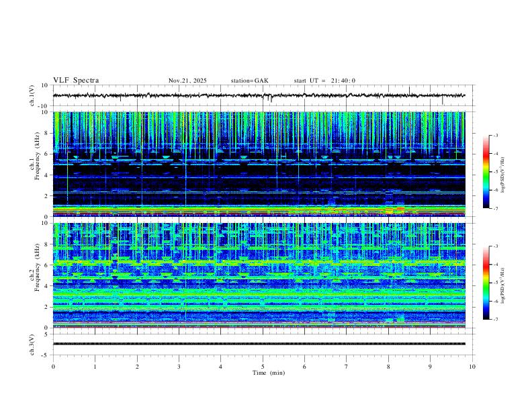Click the "6" tick on the time axis
Viewport: 532px width, 411px height.
(x=305, y=367)
